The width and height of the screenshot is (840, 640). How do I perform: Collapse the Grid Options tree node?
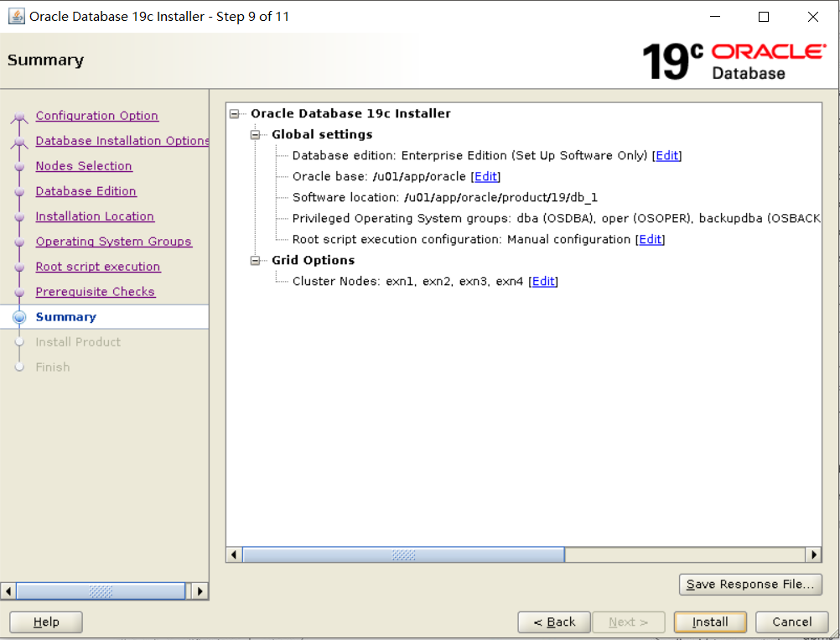pyautogui.click(x=256, y=261)
